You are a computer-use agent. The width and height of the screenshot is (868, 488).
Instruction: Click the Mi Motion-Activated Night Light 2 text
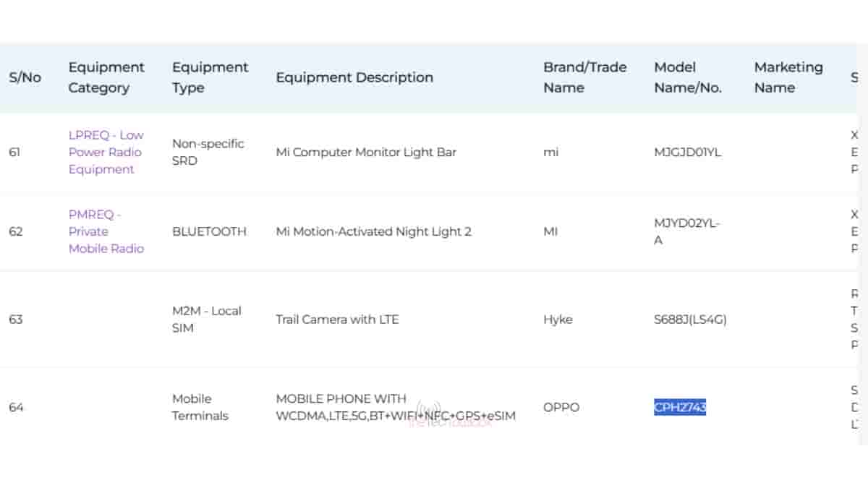pos(373,231)
